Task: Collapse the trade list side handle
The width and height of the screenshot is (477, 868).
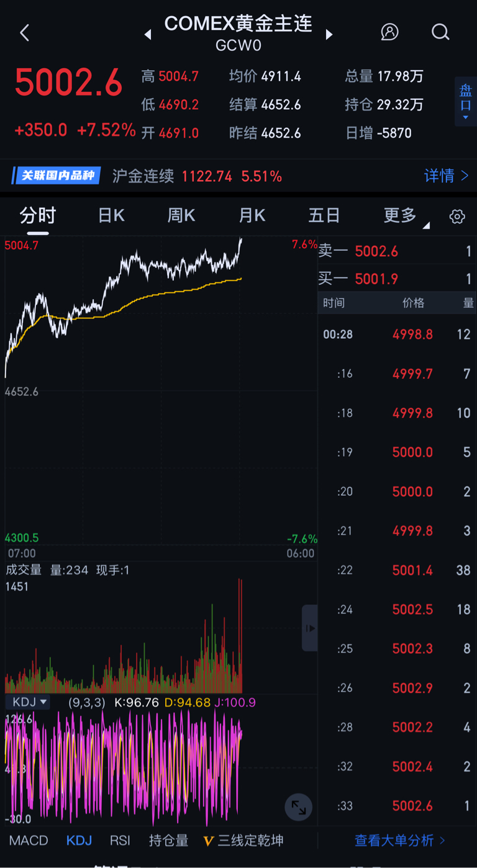Action: coord(309,628)
